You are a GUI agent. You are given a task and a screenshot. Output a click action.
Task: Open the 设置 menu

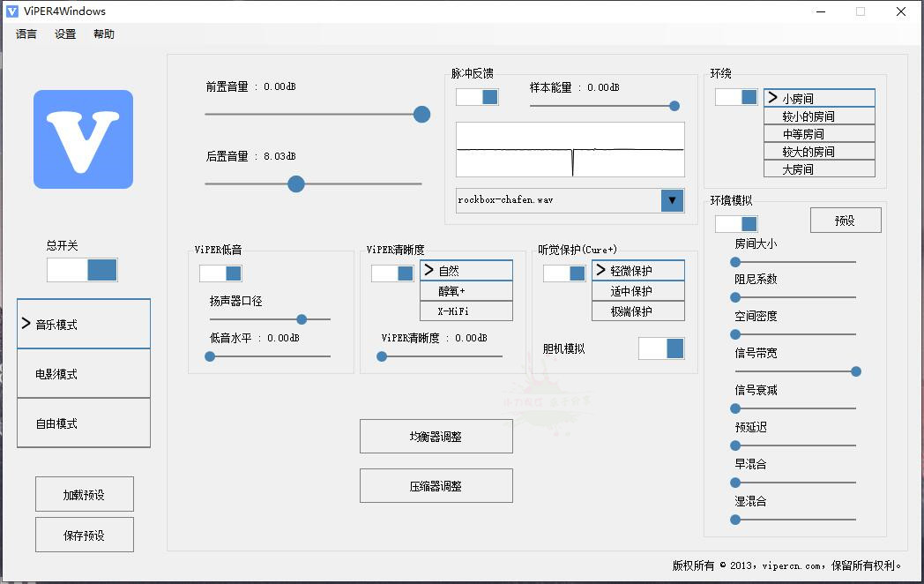click(63, 34)
